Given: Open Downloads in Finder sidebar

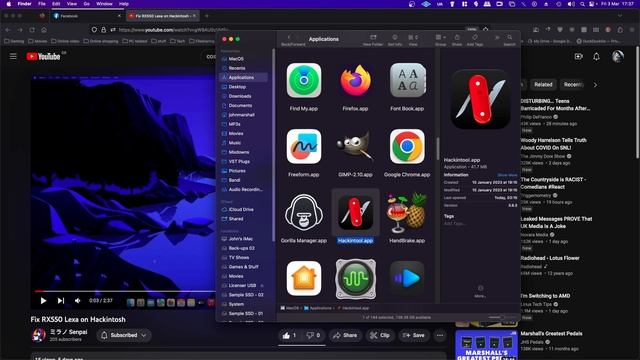Looking at the screenshot, I should (240, 96).
